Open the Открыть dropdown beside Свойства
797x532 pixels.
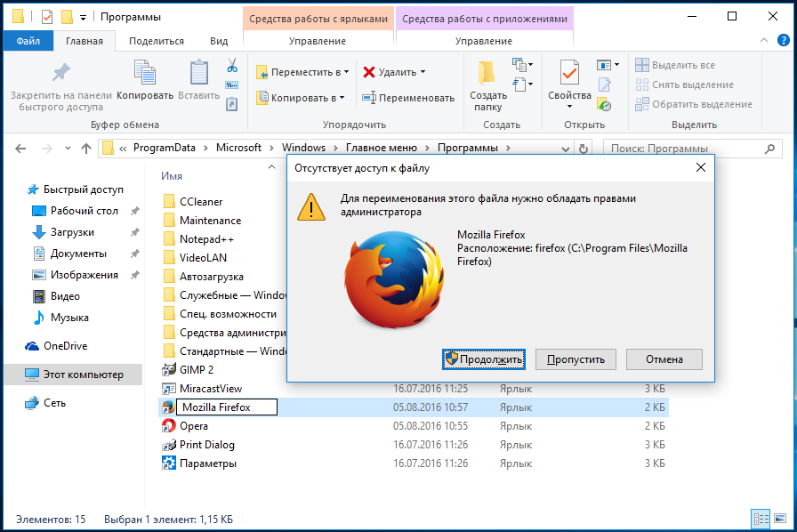click(x=608, y=65)
